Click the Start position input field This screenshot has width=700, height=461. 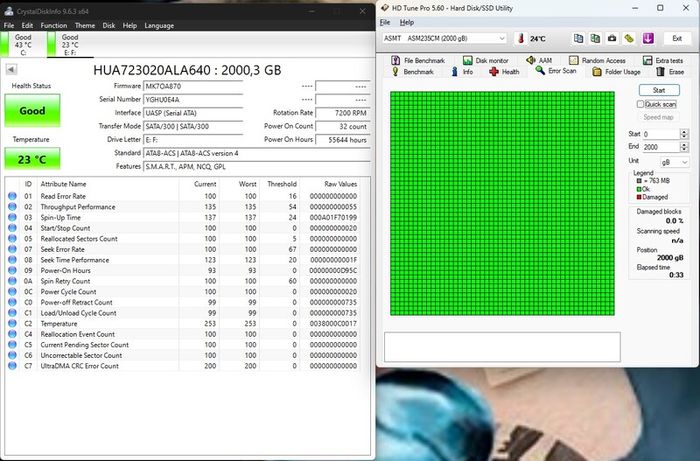coord(661,134)
